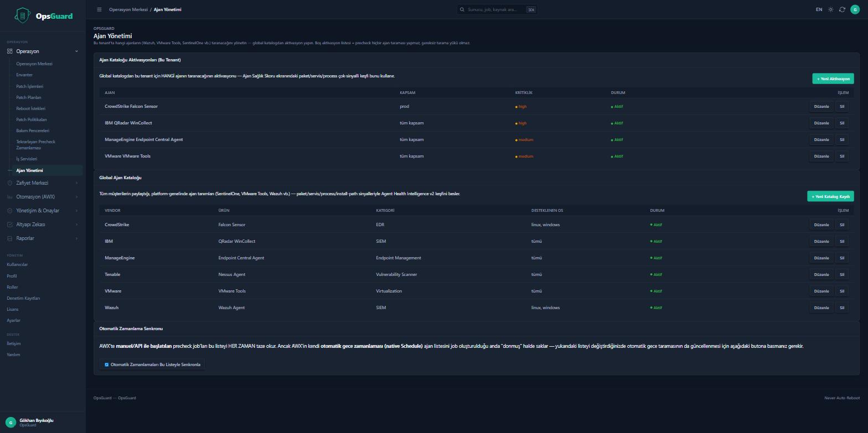Toggle light/dark theme sun icon
This screenshot has height=433, width=868.
point(830,9)
